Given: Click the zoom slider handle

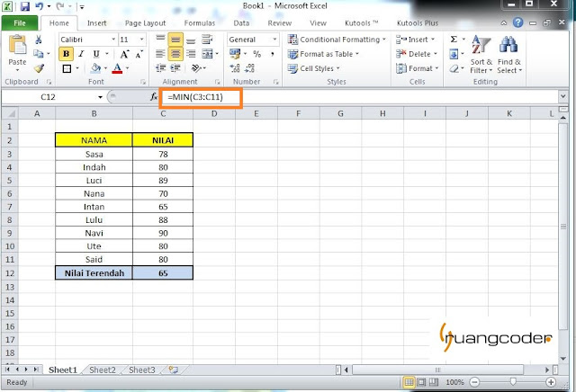Looking at the screenshot, I should 513,382.
